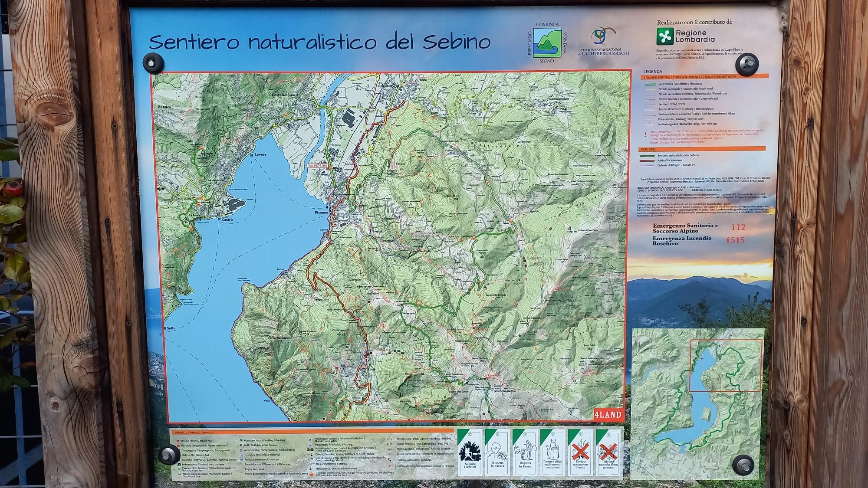Viewport: 868px width, 488px height.
Task: Click the 'VOI SIETE QUI' map marker
Action: pos(317,165)
